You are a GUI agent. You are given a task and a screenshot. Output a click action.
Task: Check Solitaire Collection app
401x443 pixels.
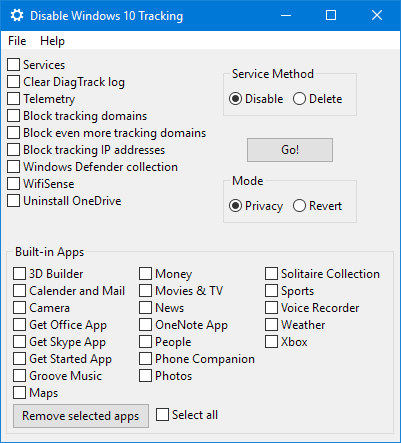tap(271, 274)
